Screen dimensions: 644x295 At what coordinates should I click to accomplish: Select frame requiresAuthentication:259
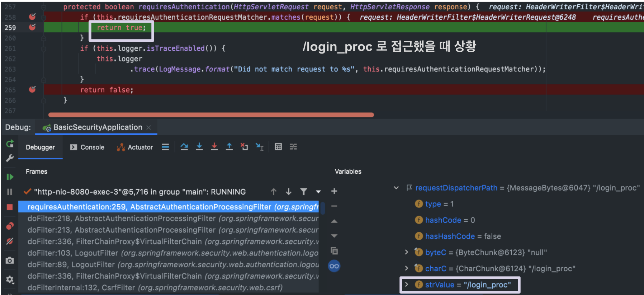(x=169, y=207)
